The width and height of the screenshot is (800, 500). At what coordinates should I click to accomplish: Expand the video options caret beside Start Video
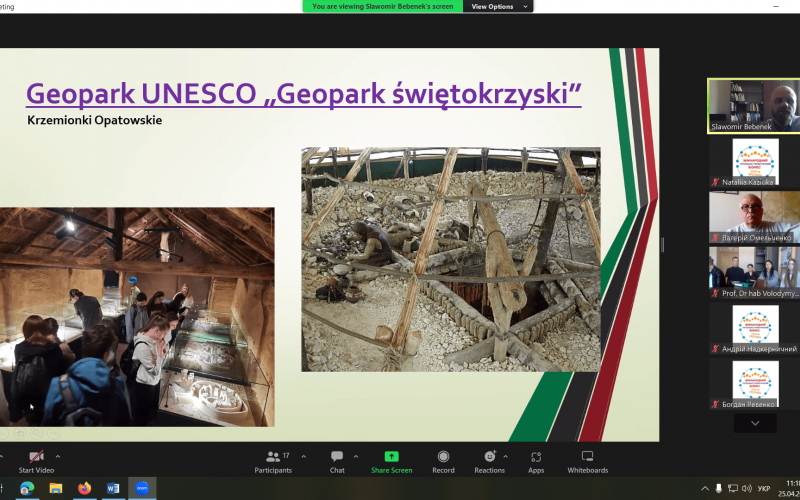(58, 457)
